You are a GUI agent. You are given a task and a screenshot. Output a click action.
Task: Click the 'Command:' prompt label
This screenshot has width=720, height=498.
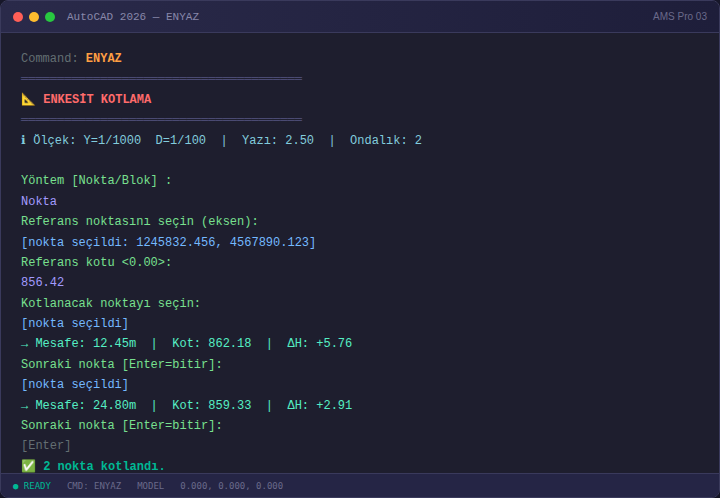pos(50,58)
